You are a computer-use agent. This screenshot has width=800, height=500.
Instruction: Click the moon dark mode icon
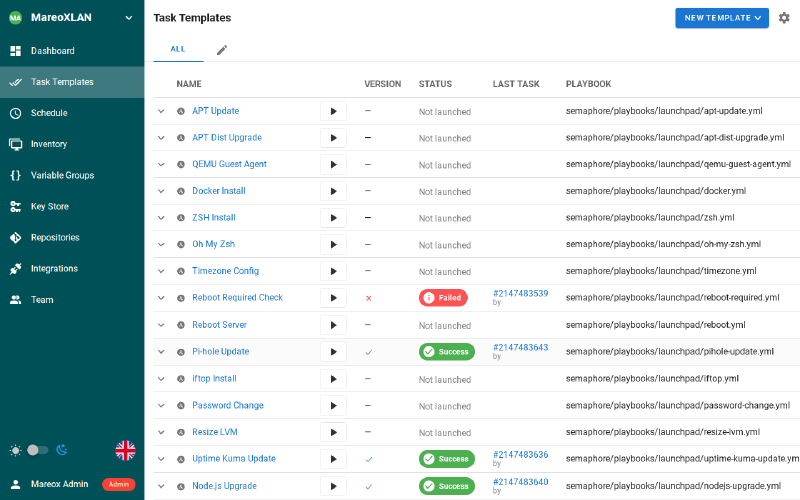[62, 450]
